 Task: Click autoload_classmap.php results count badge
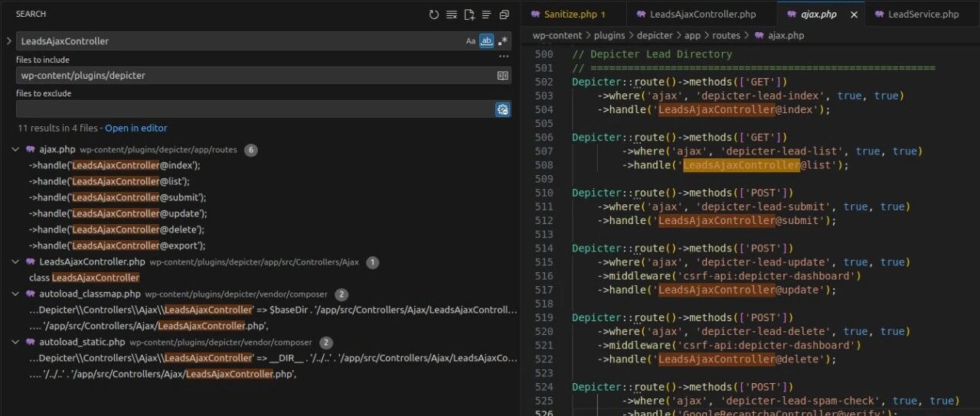[x=341, y=294]
